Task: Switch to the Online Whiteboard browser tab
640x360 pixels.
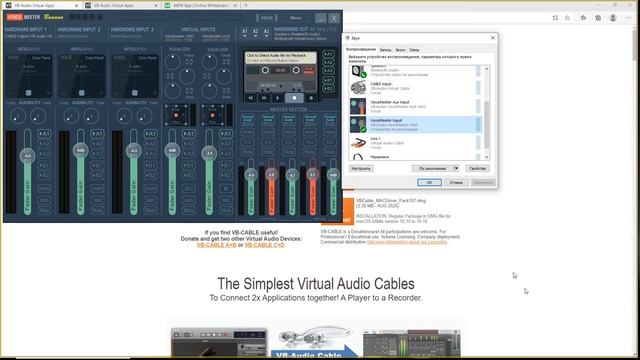Action: click(x=201, y=5)
